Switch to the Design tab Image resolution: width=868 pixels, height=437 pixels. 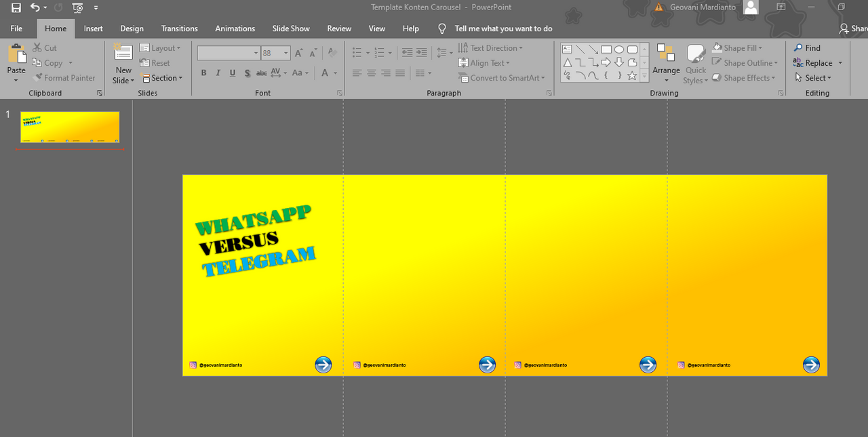[x=132, y=28]
